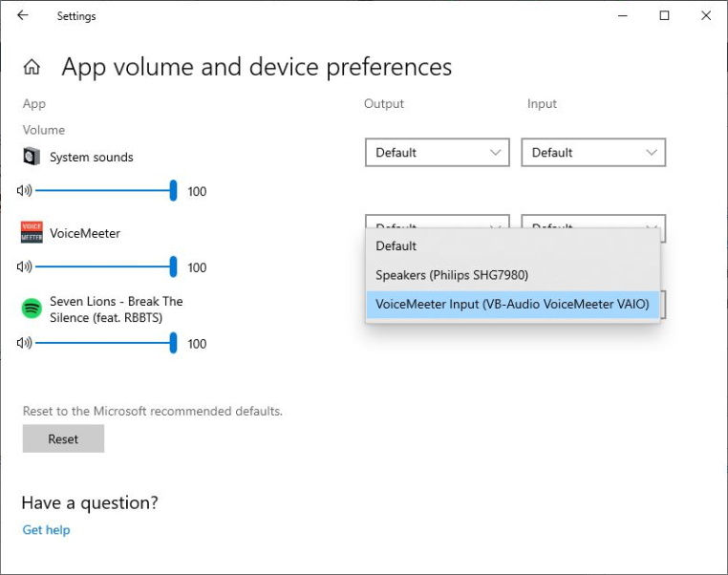Close the Settings window
The image size is (728, 575).
pyautogui.click(x=706, y=16)
